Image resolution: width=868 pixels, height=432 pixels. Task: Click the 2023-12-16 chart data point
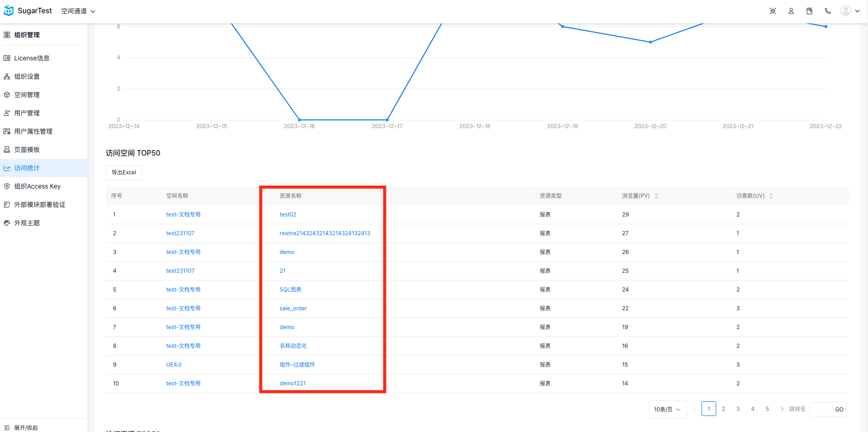tap(300, 120)
